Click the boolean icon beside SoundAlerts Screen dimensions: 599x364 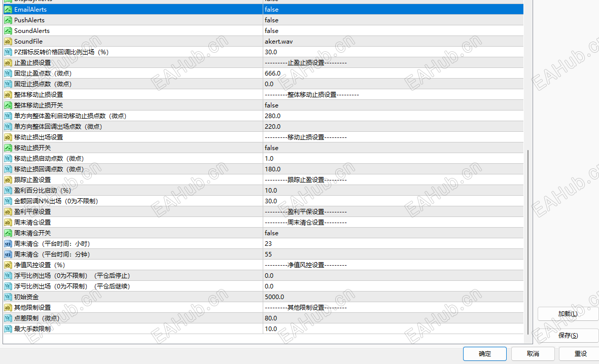click(8, 30)
